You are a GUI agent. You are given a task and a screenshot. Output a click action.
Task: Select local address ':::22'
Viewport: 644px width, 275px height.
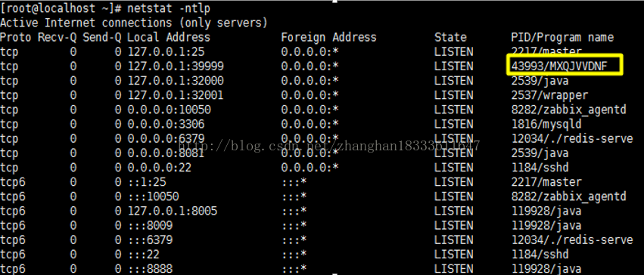point(144,255)
